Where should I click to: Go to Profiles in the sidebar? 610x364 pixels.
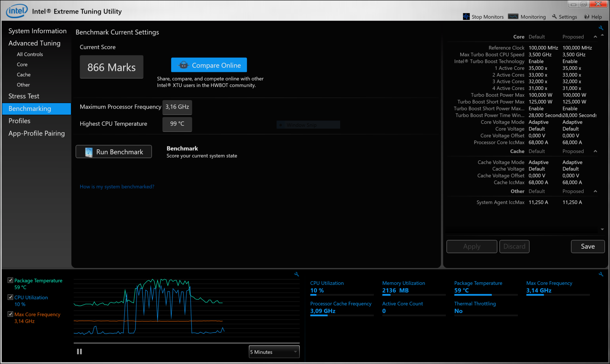click(19, 121)
